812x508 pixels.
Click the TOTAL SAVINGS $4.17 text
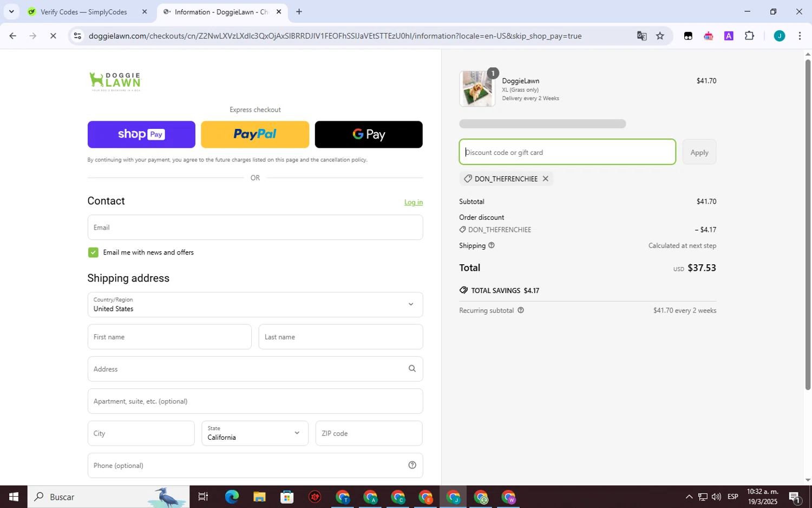click(x=505, y=291)
